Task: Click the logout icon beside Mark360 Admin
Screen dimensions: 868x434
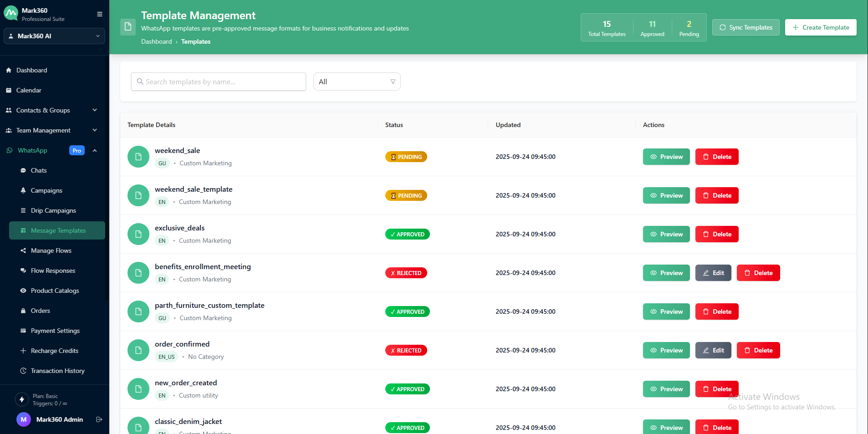Action: click(x=99, y=419)
